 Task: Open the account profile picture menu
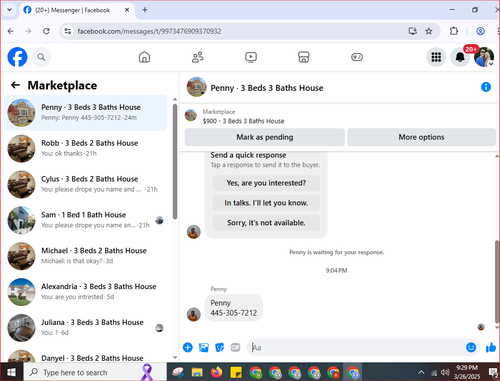point(484,57)
